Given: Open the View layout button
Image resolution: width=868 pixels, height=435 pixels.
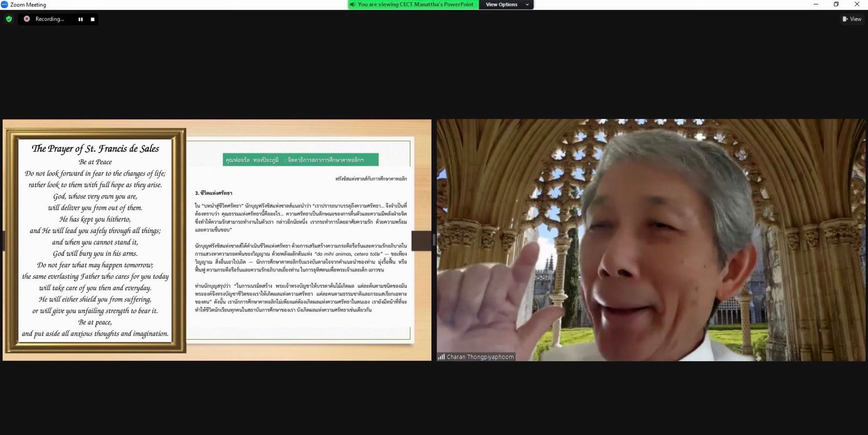Looking at the screenshot, I should (x=852, y=19).
